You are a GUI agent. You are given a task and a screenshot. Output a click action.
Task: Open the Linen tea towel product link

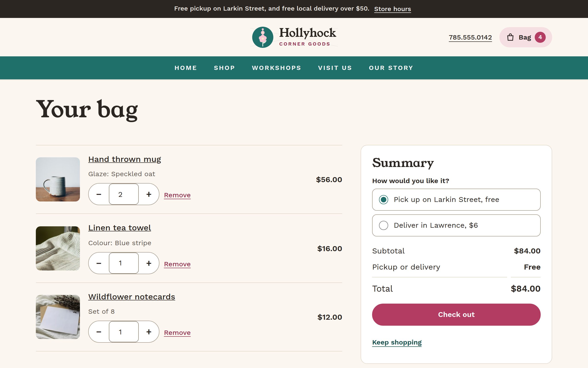(x=119, y=228)
